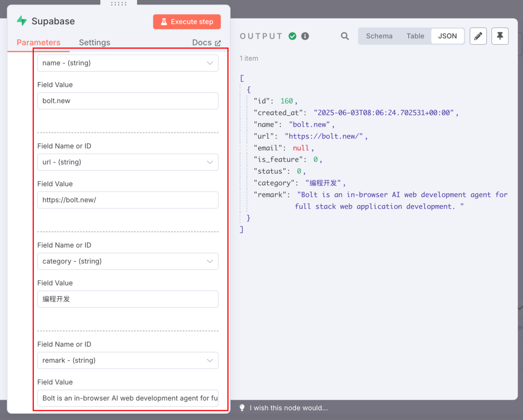The height and width of the screenshot is (420, 523).
Task: Click the OUTPUT panel heading
Action: click(261, 36)
